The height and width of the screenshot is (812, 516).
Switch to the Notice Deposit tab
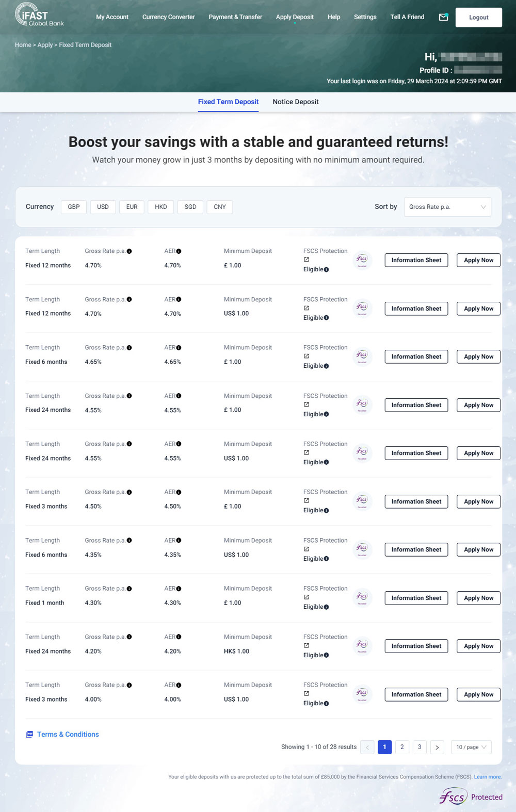(x=296, y=102)
